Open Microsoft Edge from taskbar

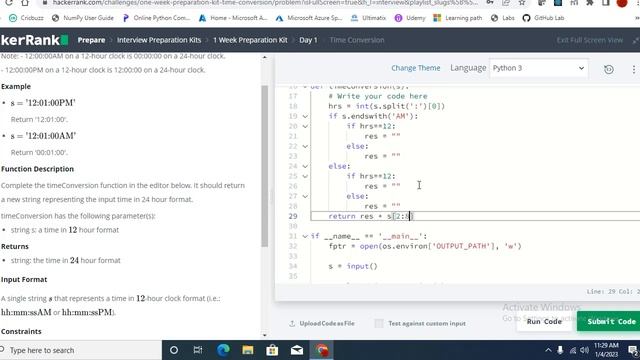[223, 350]
